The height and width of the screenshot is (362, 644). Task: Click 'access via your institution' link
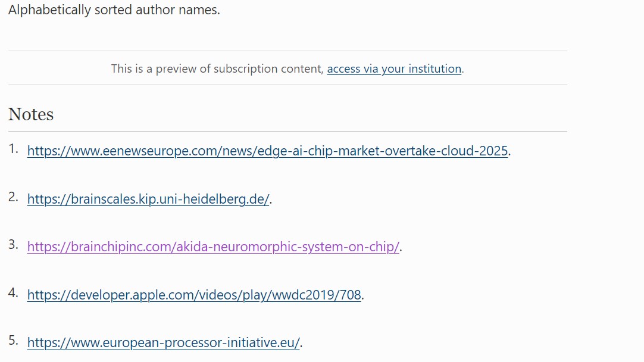tap(394, 69)
